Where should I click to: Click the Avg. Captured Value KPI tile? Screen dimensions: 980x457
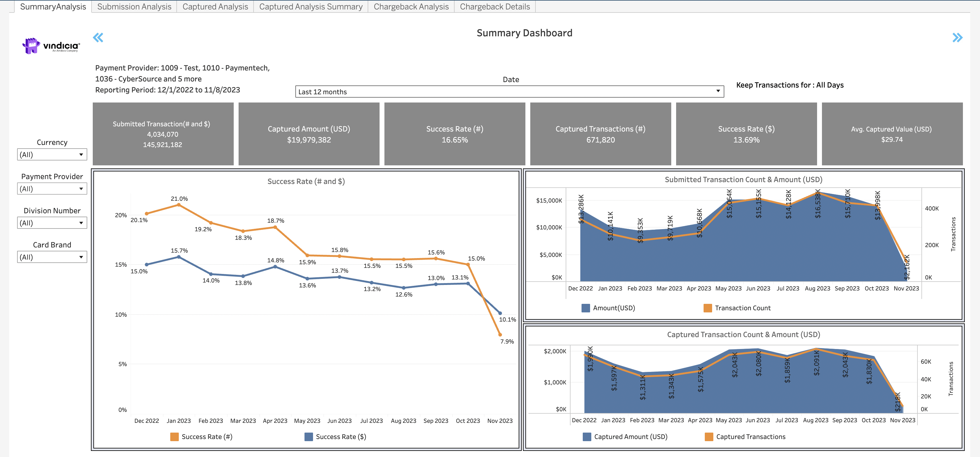click(x=892, y=134)
